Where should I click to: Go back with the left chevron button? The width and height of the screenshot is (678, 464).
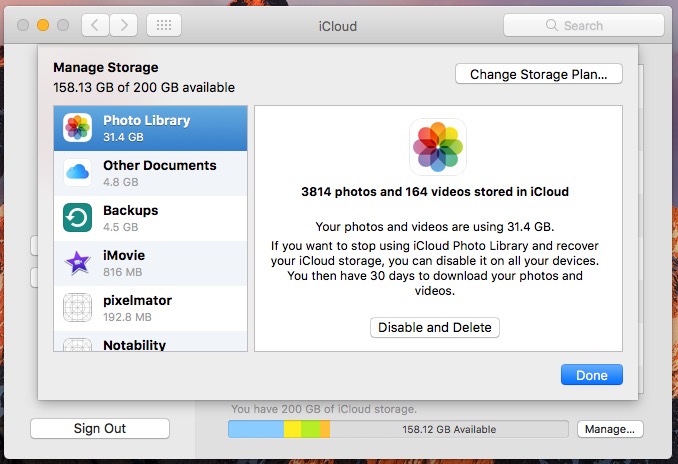pos(95,25)
